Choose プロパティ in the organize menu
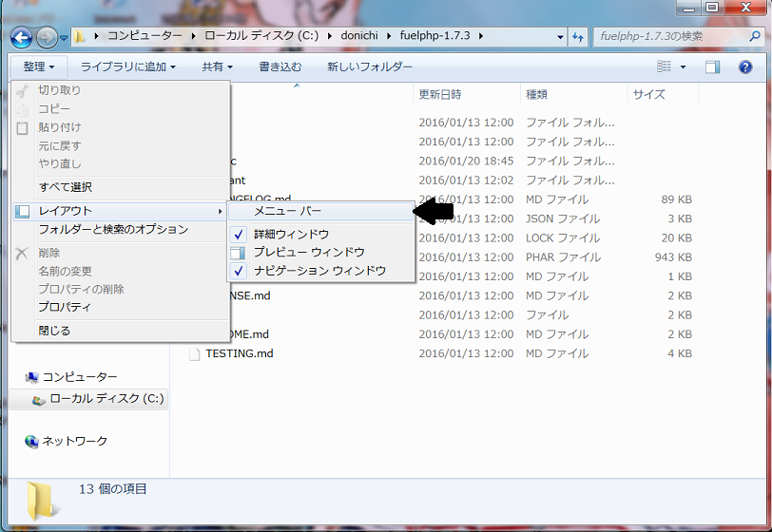The width and height of the screenshot is (772, 532). coord(120,307)
